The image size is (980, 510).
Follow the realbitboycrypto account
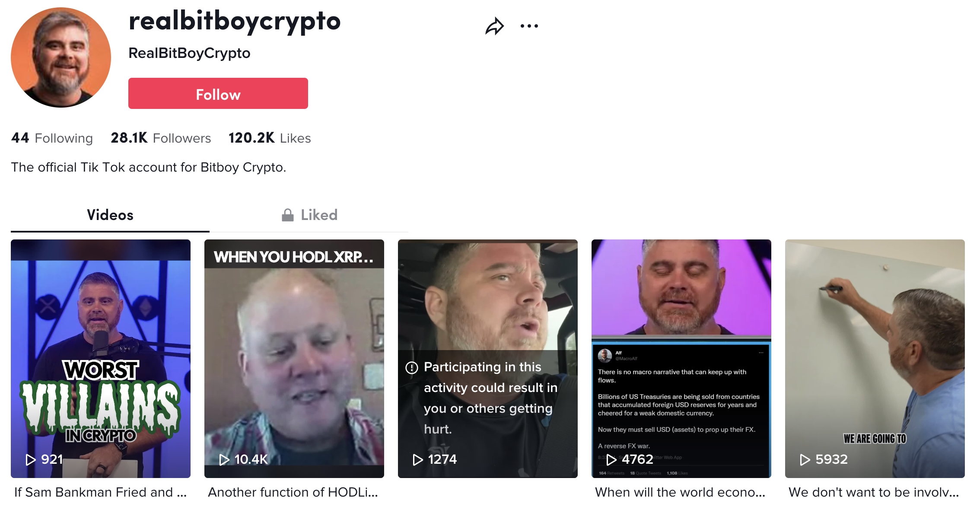tap(218, 93)
